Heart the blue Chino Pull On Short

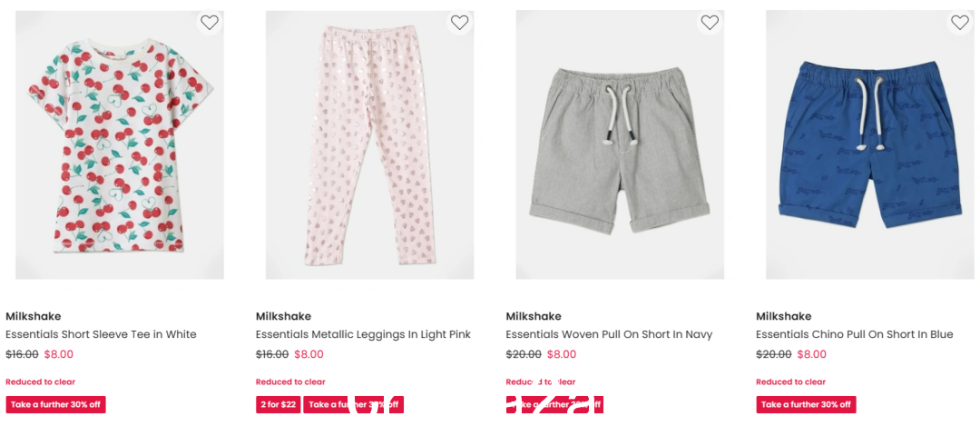(x=959, y=23)
